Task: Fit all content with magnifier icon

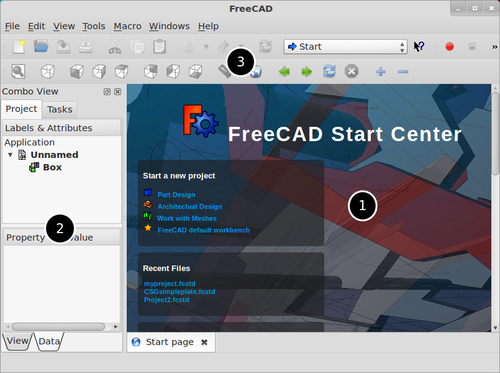Action: 18,71
